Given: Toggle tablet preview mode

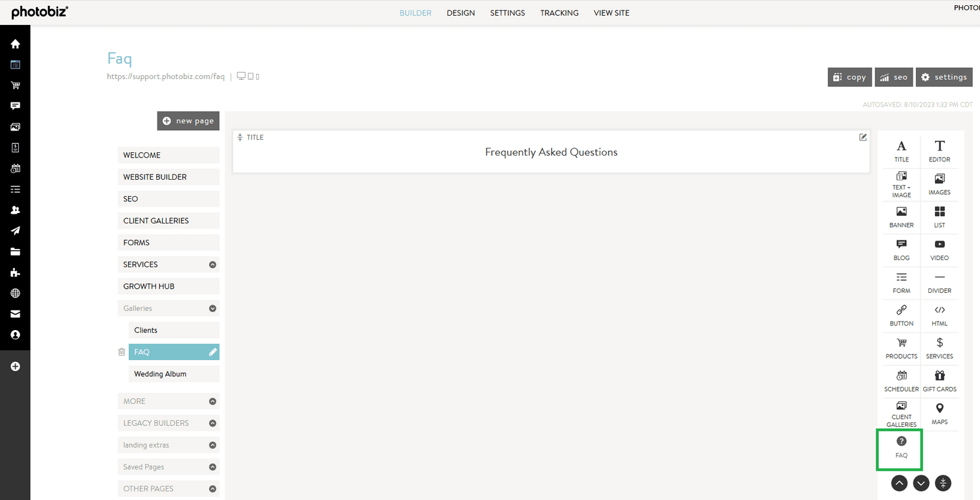Looking at the screenshot, I should coord(249,76).
